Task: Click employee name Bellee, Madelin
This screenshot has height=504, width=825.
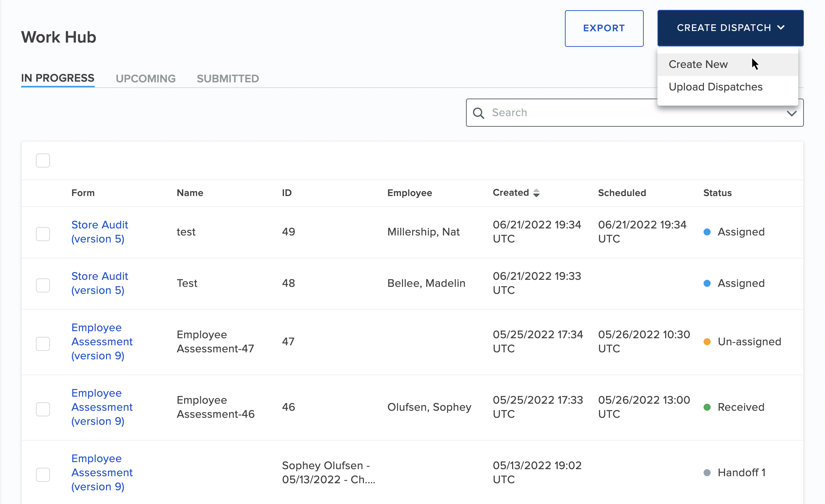Action: 426,283
